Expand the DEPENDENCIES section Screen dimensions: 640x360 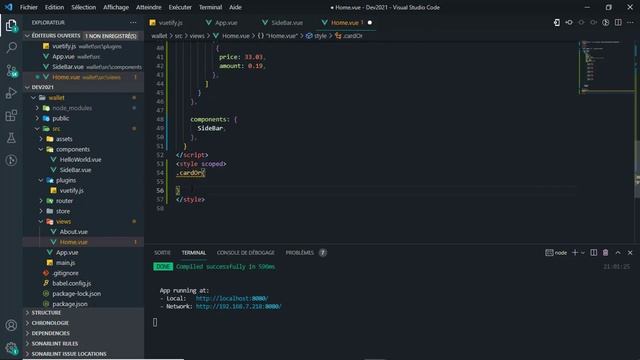pos(83,333)
